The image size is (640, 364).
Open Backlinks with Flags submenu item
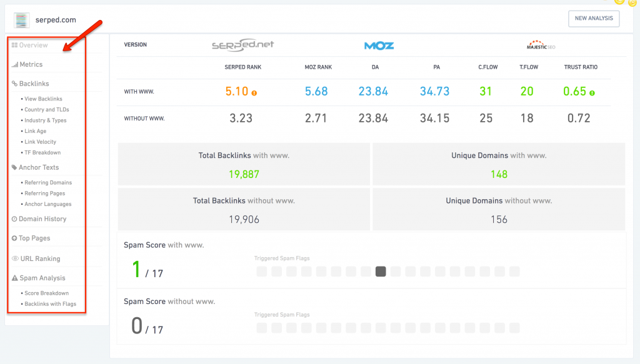click(x=50, y=304)
